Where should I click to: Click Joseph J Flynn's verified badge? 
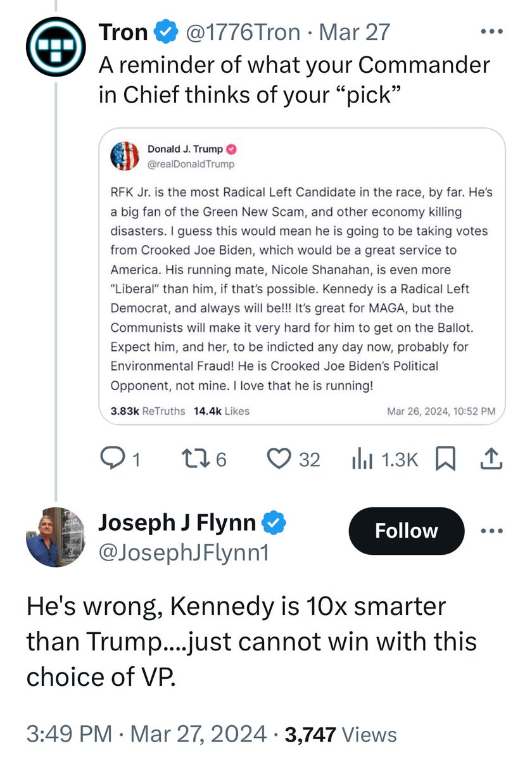pos(275,523)
